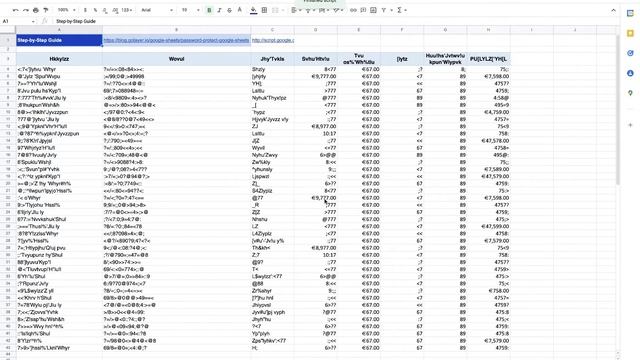Toggle strikethrough formatting
The height and width of the screenshot is (360, 640).
(229, 10)
